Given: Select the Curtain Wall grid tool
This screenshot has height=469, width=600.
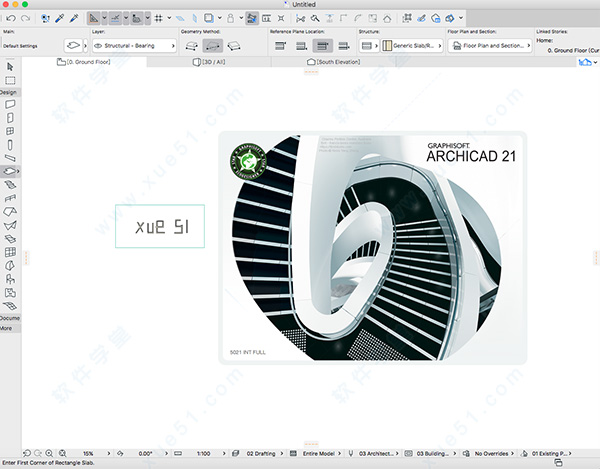Looking at the screenshot, I should [10, 252].
